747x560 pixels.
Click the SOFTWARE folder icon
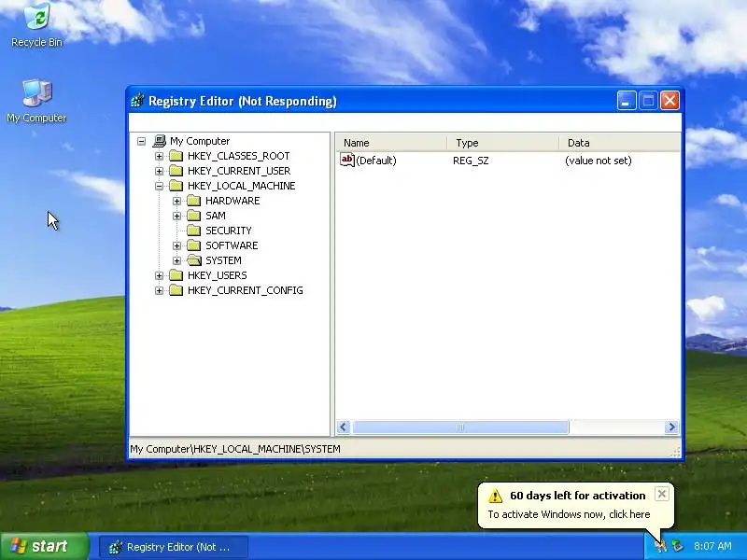pyautogui.click(x=194, y=245)
